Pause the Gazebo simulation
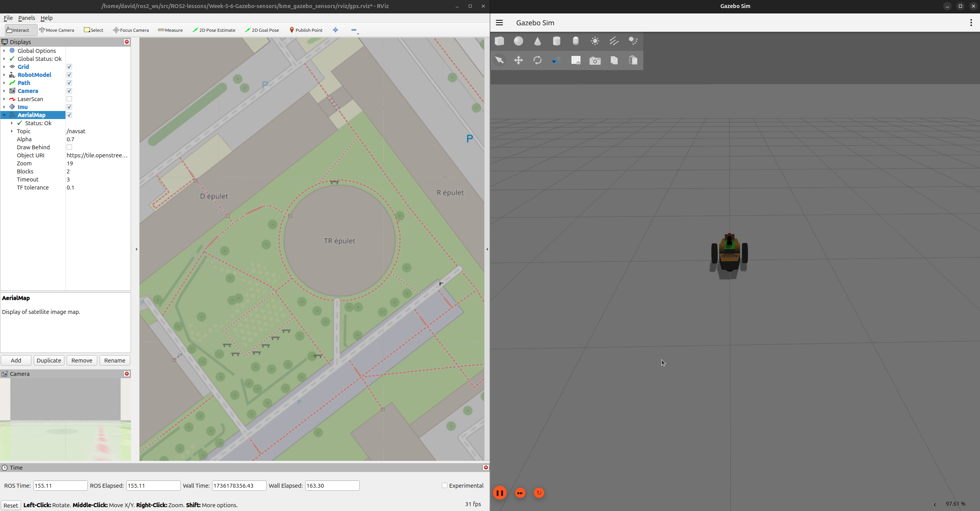The height and width of the screenshot is (511, 980). click(500, 493)
